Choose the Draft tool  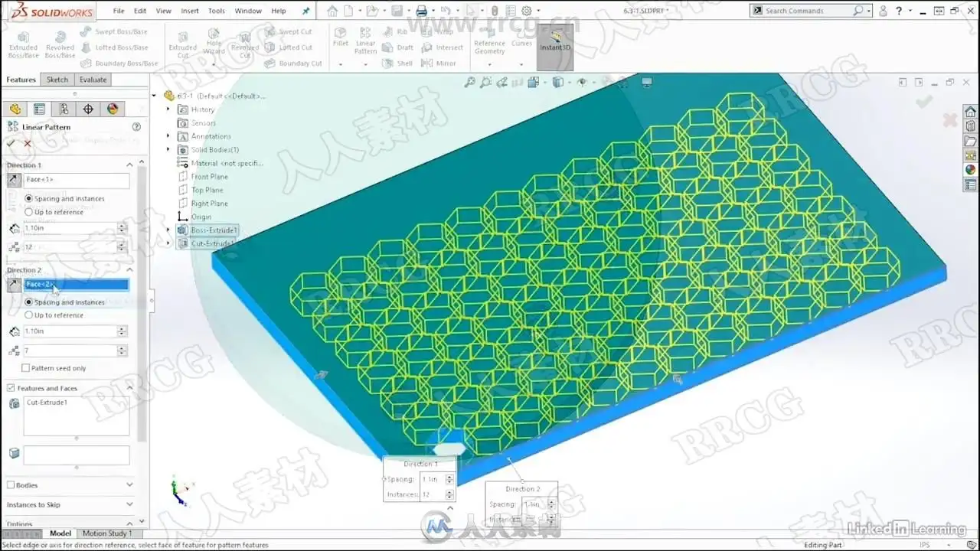(x=398, y=47)
